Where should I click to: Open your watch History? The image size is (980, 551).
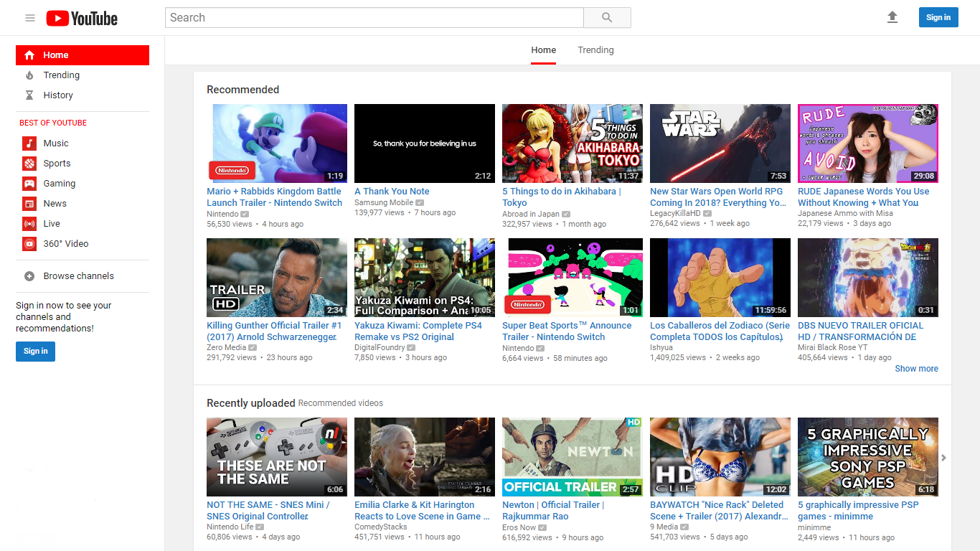pyautogui.click(x=58, y=95)
